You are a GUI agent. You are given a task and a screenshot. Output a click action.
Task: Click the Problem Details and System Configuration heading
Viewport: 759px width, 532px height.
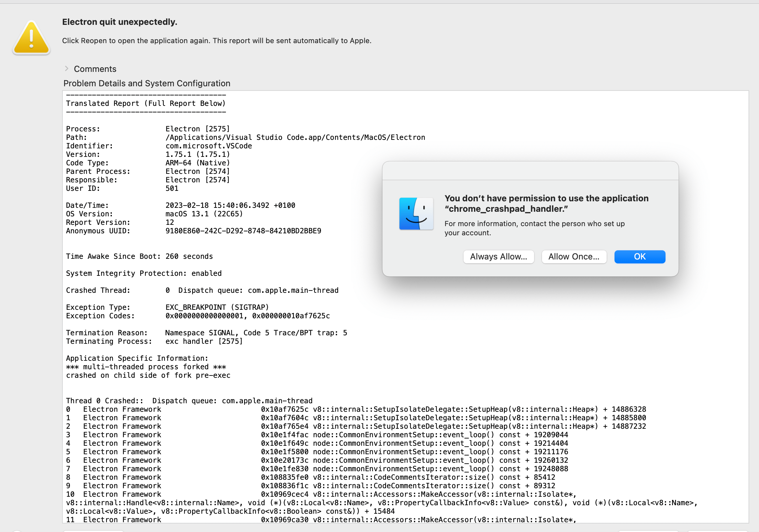pos(146,83)
